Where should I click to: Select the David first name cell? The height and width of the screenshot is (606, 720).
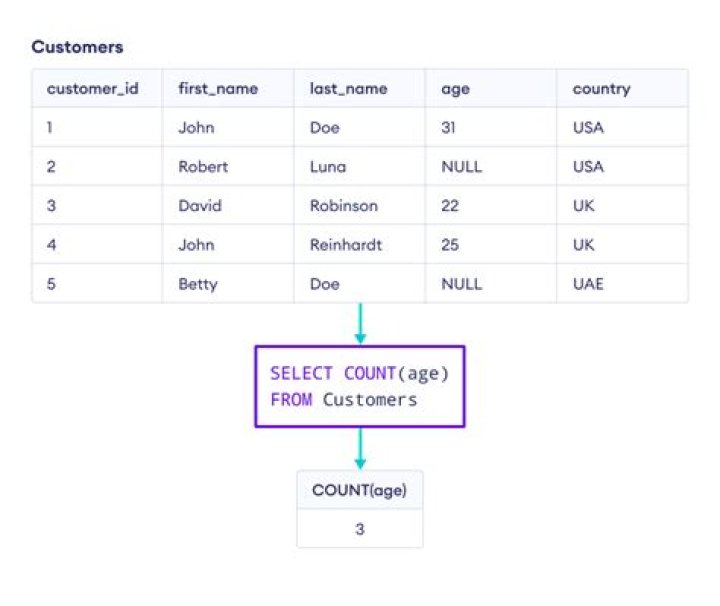click(x=200, y=206)
